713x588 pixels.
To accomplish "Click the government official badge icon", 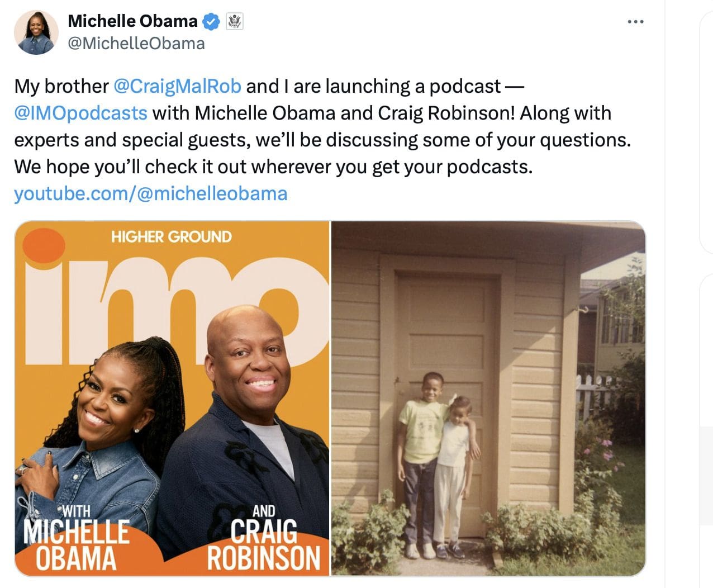I will coord(234,22).
